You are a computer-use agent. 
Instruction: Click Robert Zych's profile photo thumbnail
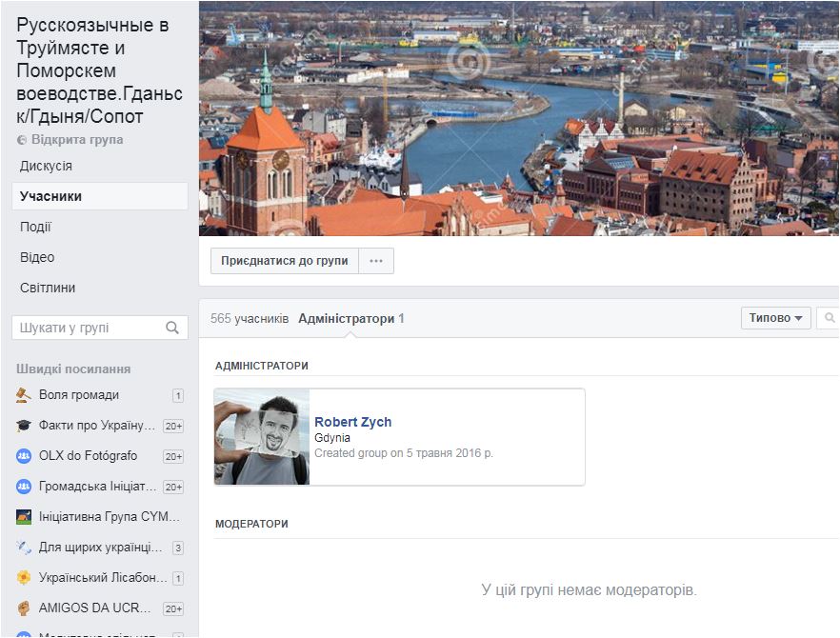[x=262, y=437]
